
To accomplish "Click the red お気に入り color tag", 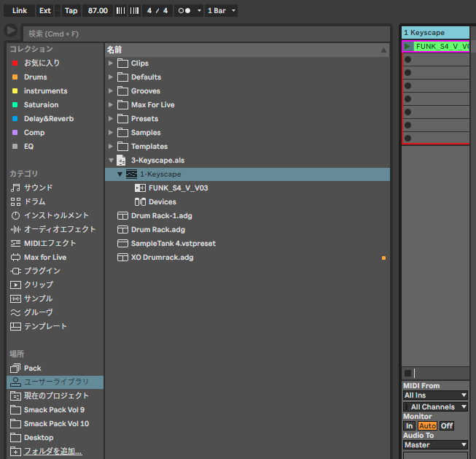I will [15, 63].
